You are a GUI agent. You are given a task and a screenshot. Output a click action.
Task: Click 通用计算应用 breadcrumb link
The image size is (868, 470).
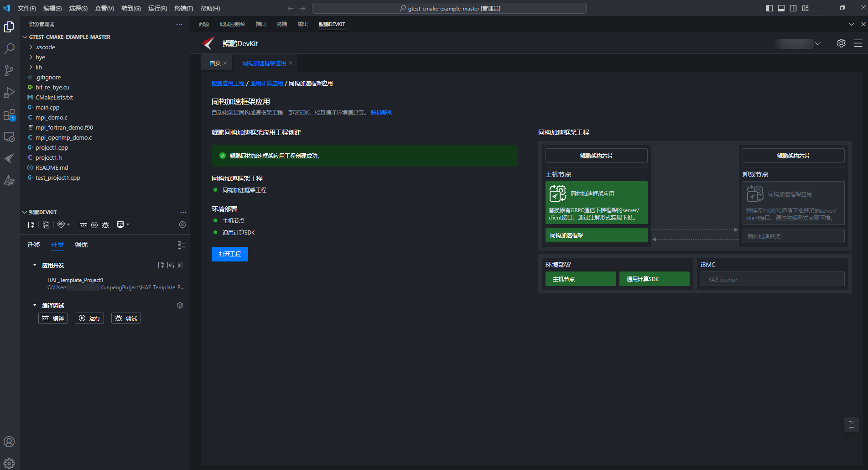point(266,84)
